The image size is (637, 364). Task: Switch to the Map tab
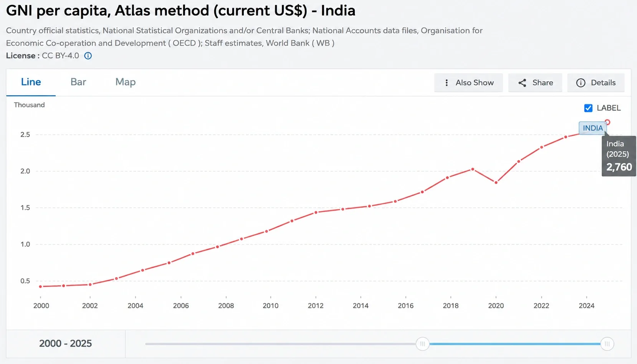(126, 82)
